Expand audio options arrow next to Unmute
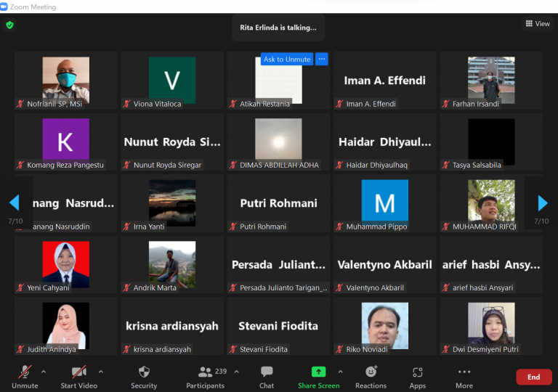The image size is (558, 392). point(44,372)
